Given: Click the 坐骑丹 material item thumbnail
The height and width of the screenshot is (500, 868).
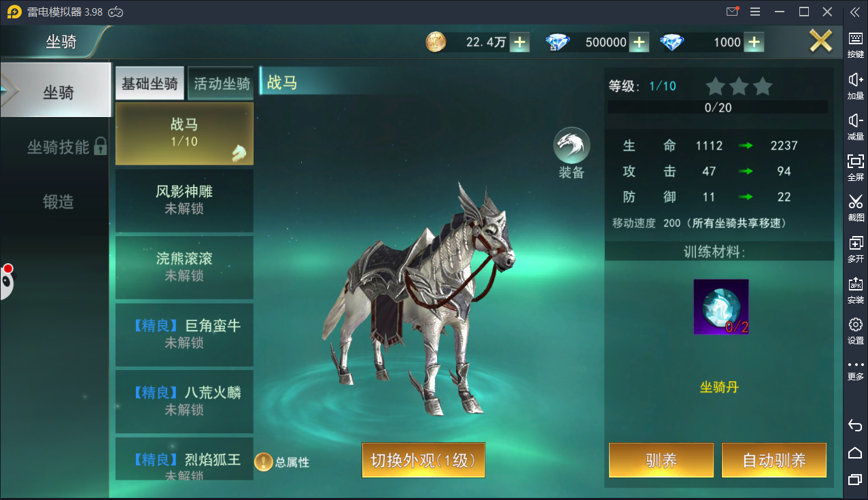Looking at the screenshot, I should 721,306.
